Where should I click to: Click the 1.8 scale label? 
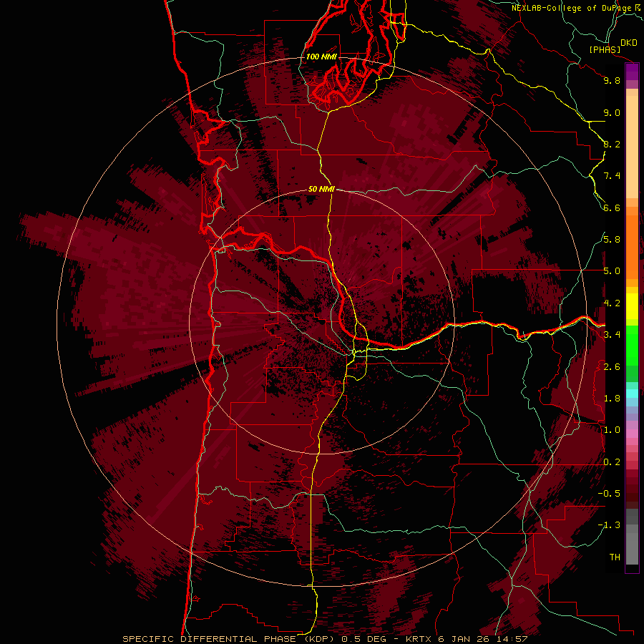coord(612,399)
